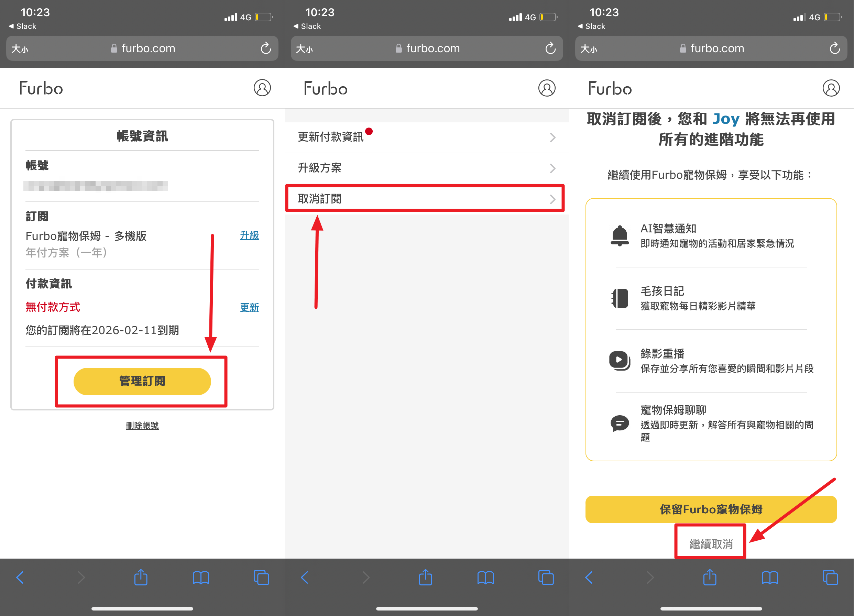
Task: Tap share icon in right screen toolbar
Action: 710,576
